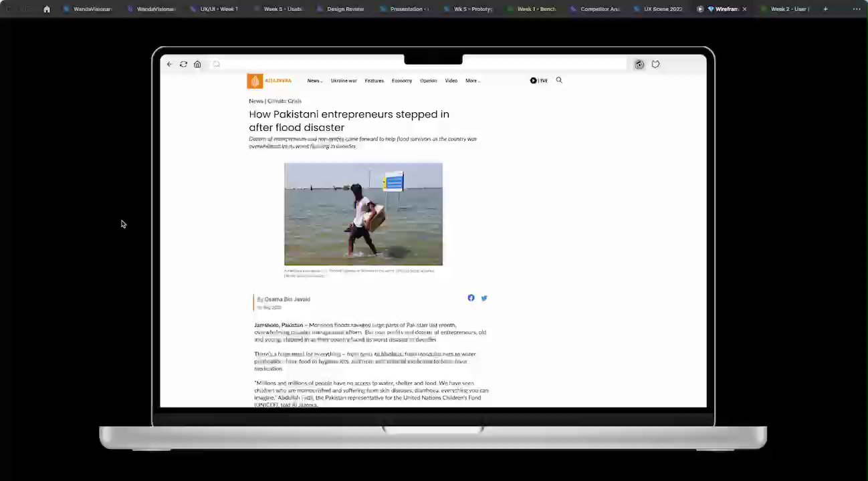The image size is (868, 481).
Task: Click the Climate Crisis breadcrumb link
Action: point(285,101)
